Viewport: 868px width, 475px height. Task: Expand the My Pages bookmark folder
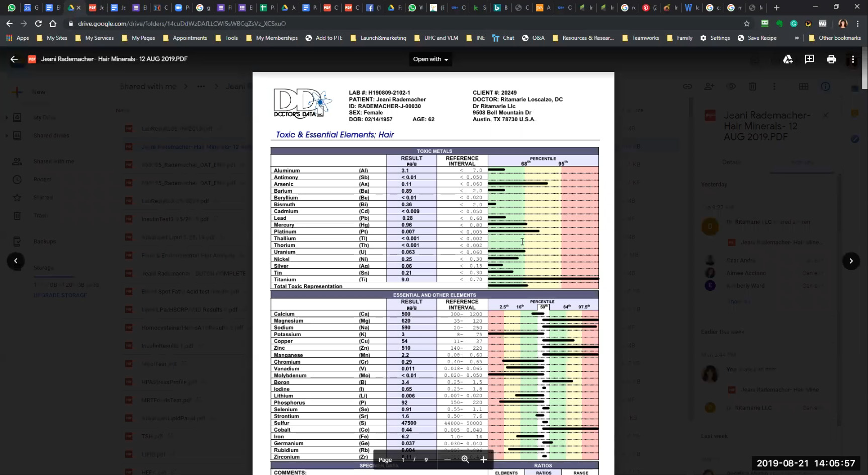tap(138, 38)
